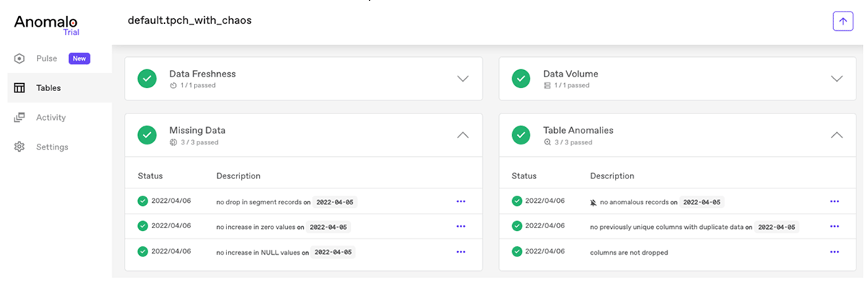
Task: Click the New badge next to Pulse
Action: pyautogui.click(x=79, y=58)
